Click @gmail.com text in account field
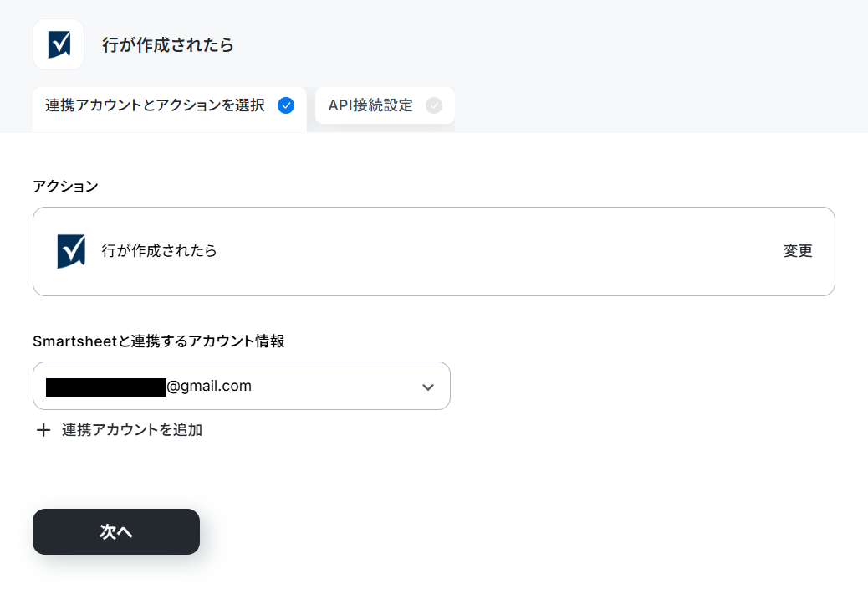Image resolution: width=868 pixels, height=600 pixels. [x=209, y=386]
